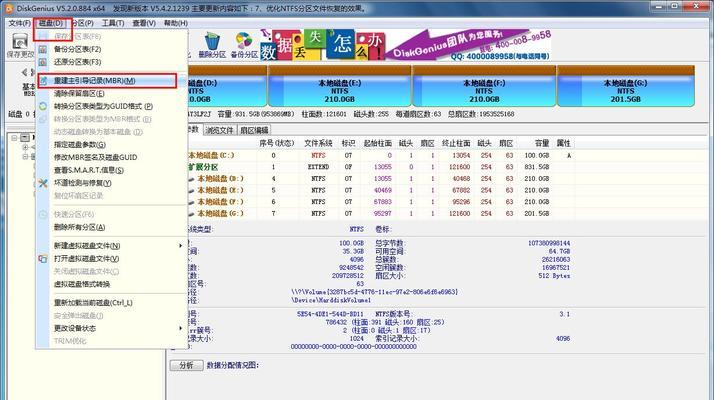Select 本地磁盘(E:) row in partition table
714x400 pixels.
[380, 190]
